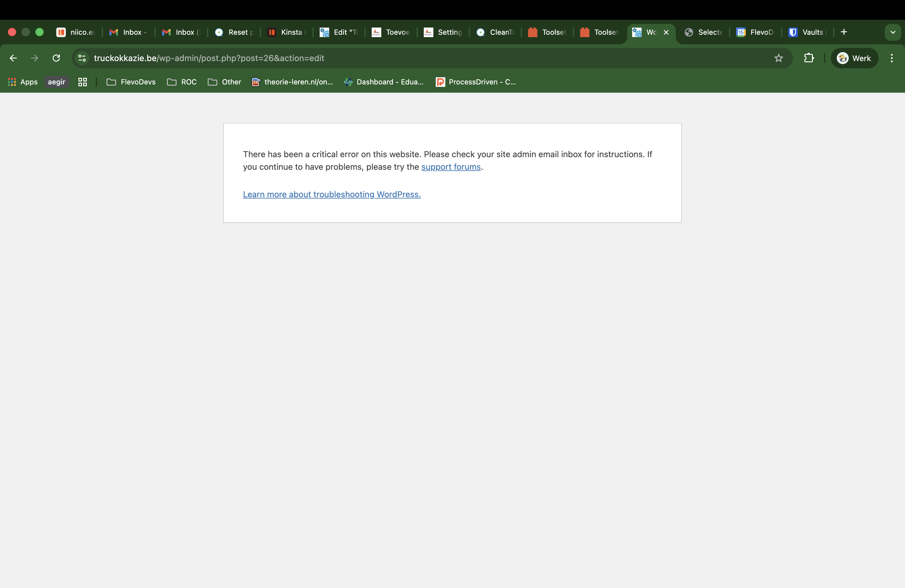Expand the ROC bookmarks folder
The height and width of the screenshot is (588, 905).
point(182,82)
